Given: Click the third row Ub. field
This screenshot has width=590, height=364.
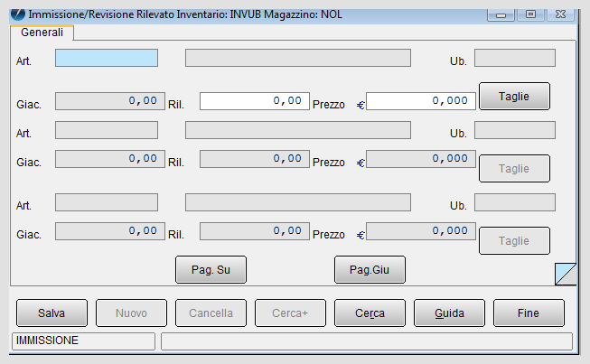Looking at the screenshot, I should pos(515,202).
